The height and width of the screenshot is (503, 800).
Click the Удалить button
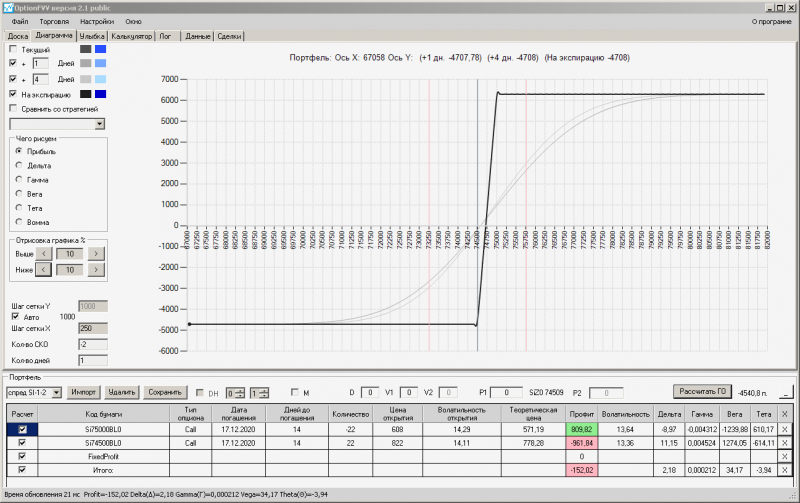tap(121, 392)
